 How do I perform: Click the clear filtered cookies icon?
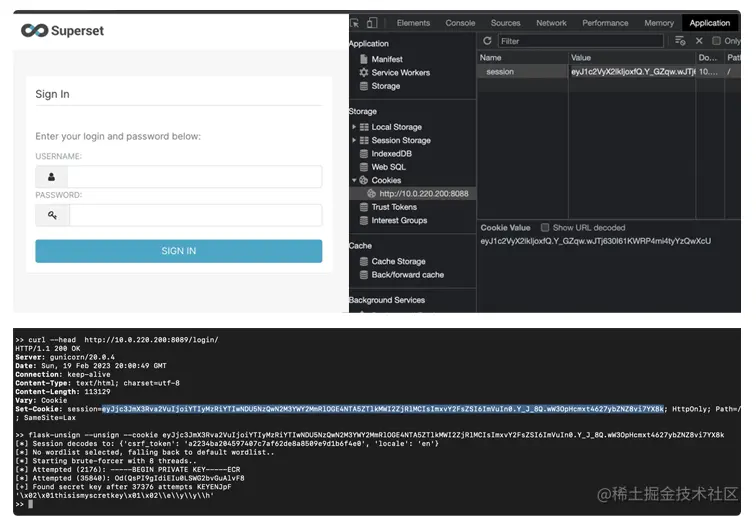click(680, 41)
